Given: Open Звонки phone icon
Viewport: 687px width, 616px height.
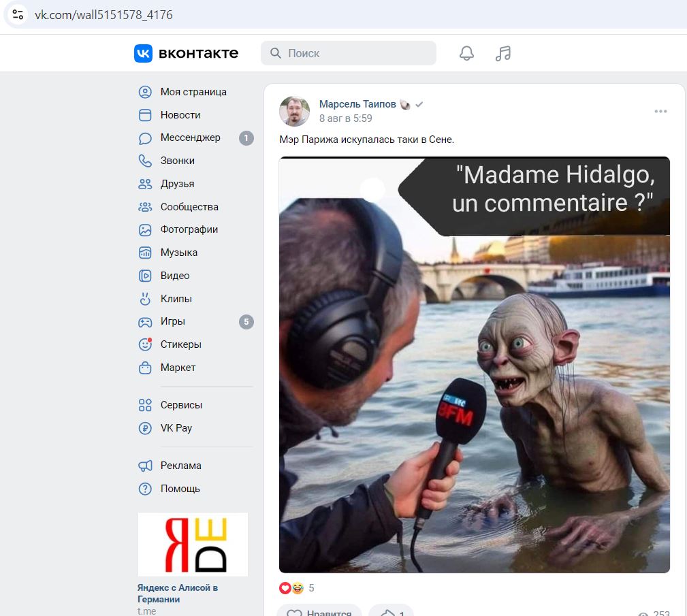Looking at the screenshot, I should tap(145, 161).
